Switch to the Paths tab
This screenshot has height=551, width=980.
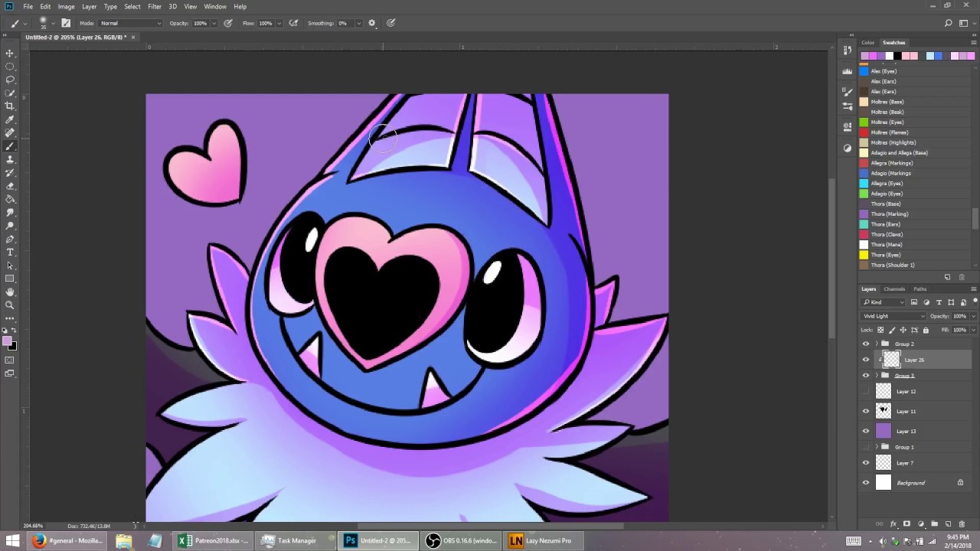click(920, 289)
